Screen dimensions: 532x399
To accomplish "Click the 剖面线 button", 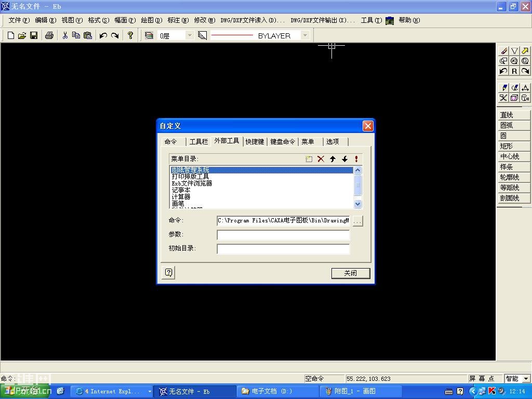I will tap(514, 198).
